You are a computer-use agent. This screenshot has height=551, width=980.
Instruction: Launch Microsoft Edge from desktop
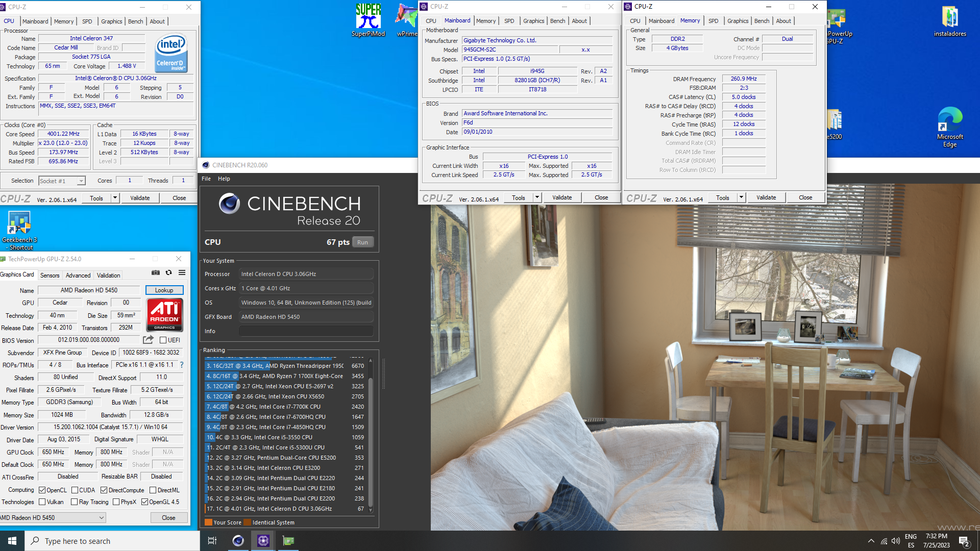pyautogui.click(x=950, y=127)
